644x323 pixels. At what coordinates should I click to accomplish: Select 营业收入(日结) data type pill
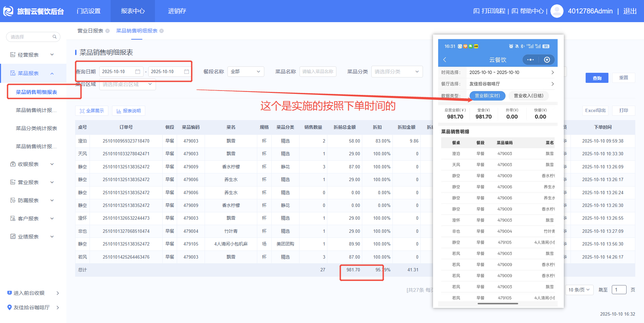click(528, 96)
